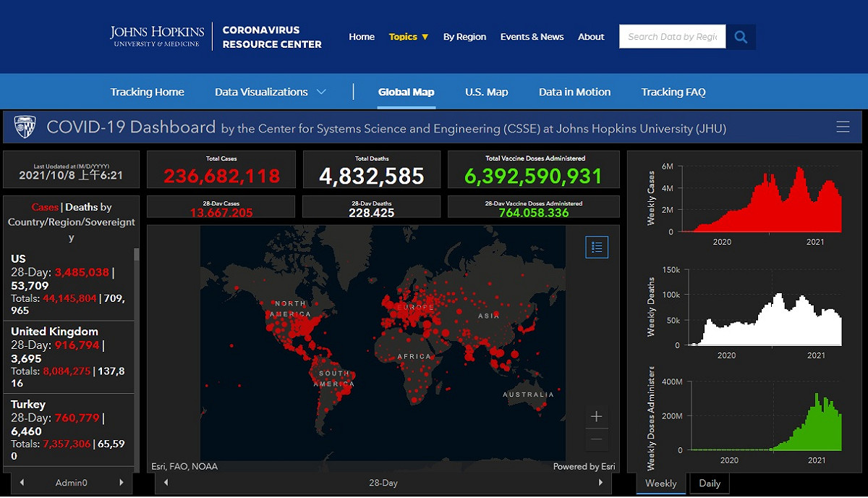The width and height of the screenshot is (868, 498).
Task: Click the search magnifier icon
Action: 741,37
